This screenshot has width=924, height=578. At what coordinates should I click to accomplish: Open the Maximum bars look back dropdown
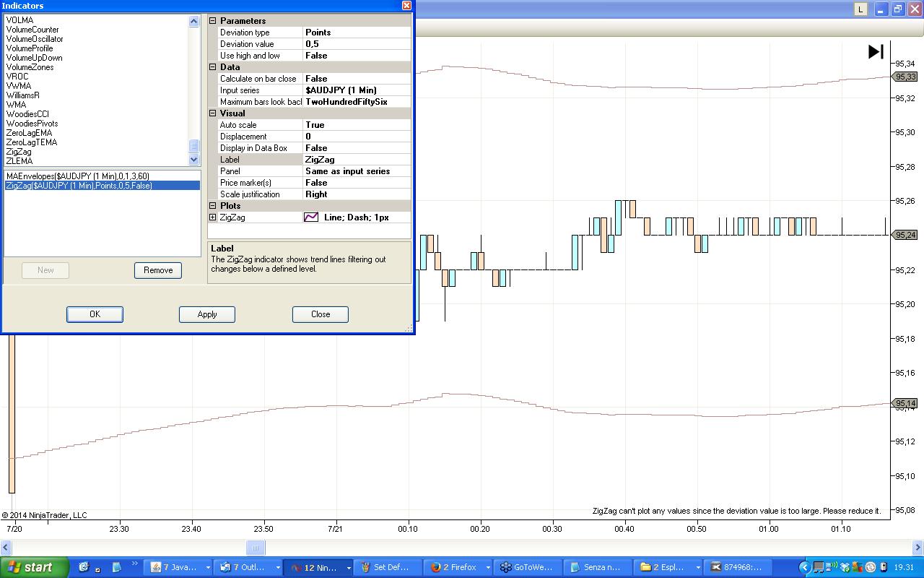pyautogui.click(x=357, y=102)
